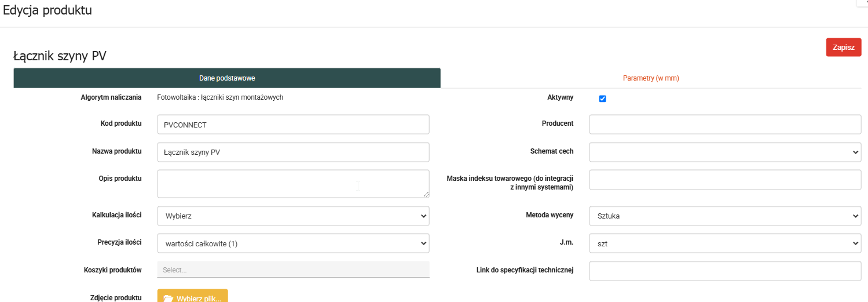The height and width of the screenshot is (302, 868).
Task: Select the Opis produktu text area
Action: (293, 184)
